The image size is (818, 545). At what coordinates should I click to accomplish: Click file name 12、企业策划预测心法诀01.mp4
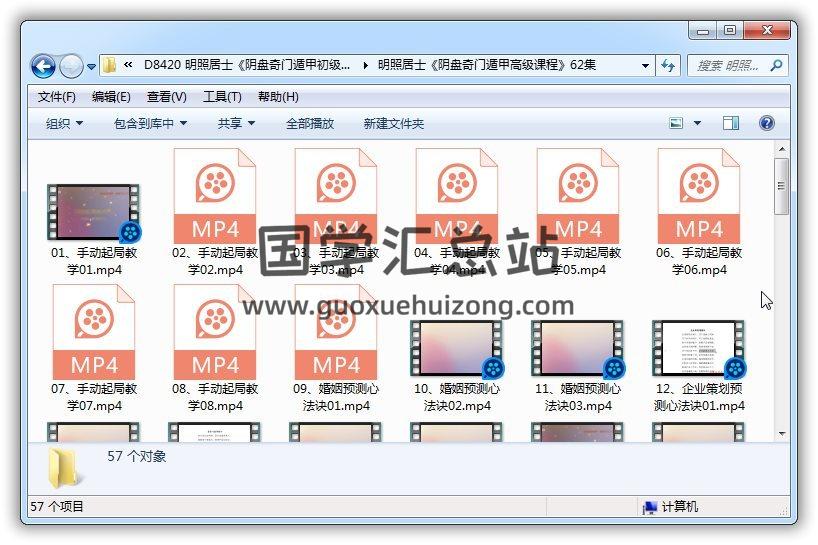(699, 397)
